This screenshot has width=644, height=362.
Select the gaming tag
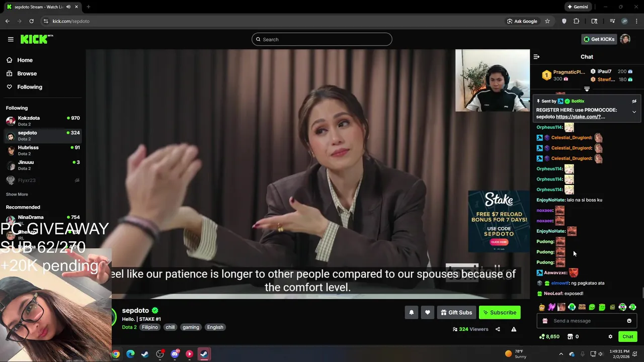[x=191, y=327]
